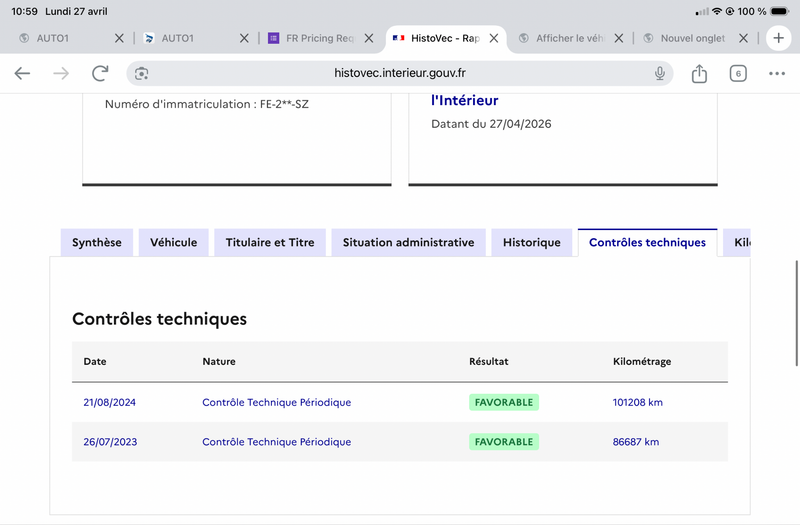
Task: Switch to Situation administrative tab
Action: coord(408,242)
